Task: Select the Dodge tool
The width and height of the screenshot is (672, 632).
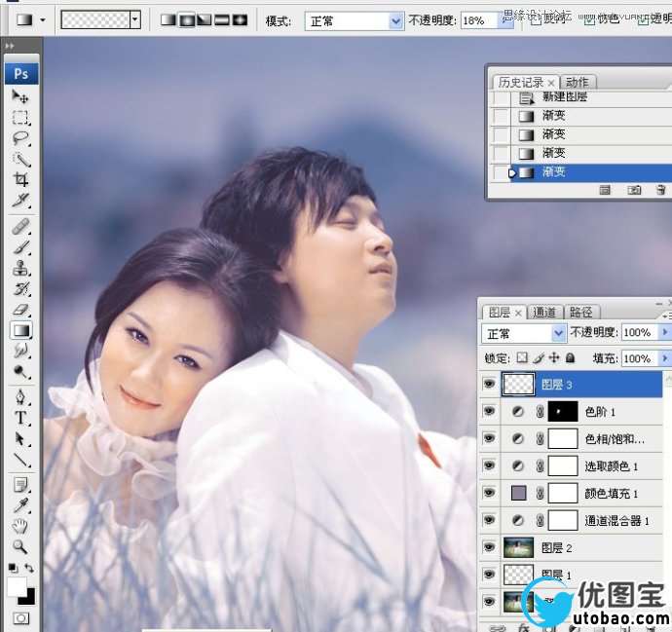Action: [20, 371]
